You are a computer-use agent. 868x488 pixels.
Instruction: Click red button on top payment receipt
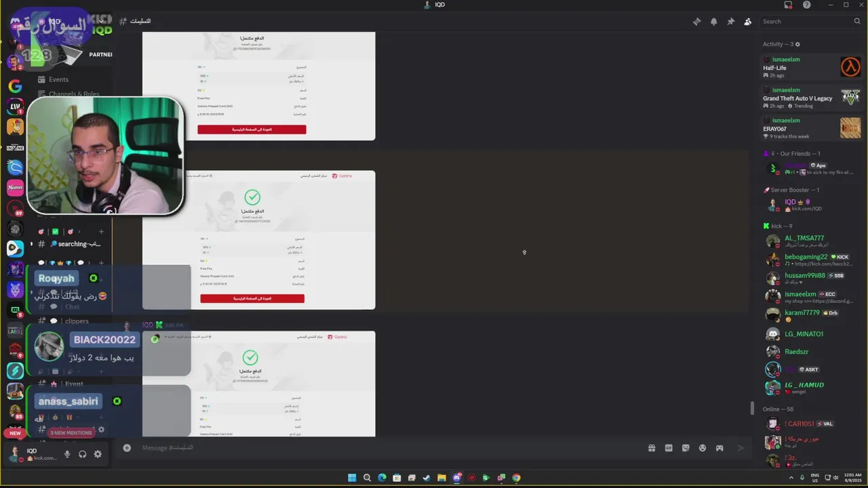(252, 129)
